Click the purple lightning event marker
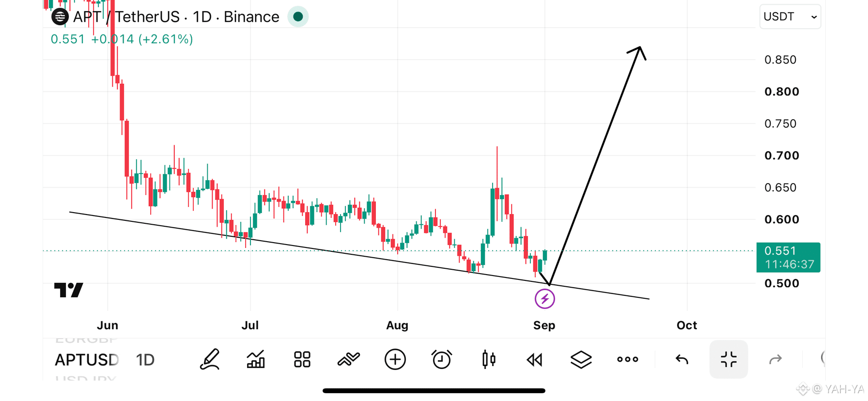 tap(544, 299)
